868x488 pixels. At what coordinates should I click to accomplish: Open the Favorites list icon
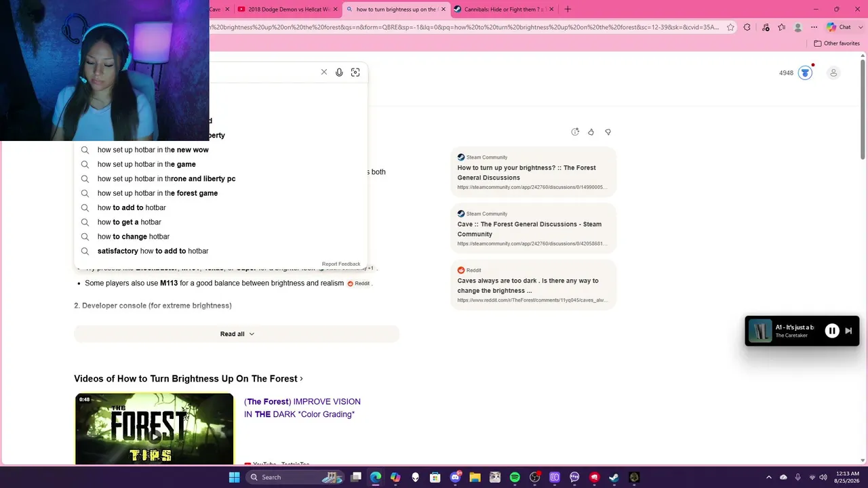point(782,27)
